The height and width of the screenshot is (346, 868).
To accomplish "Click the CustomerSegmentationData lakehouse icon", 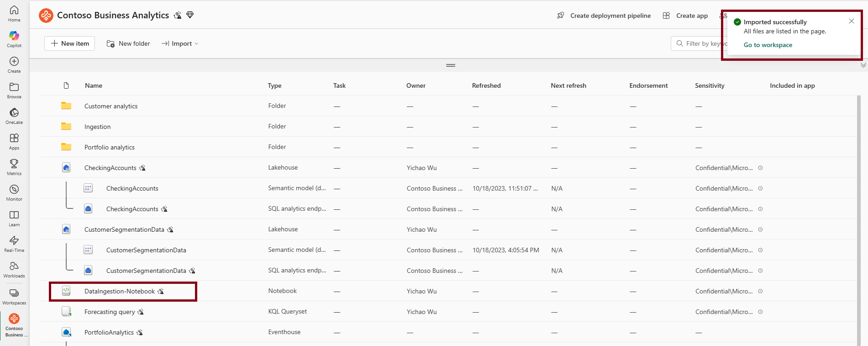I will point(66,229).
